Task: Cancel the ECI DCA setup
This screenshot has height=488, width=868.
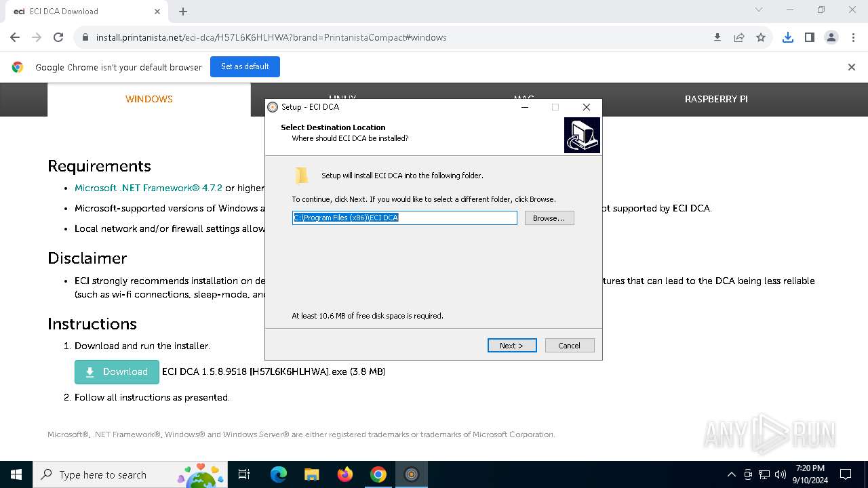Action: pyautogui.click(x=570, y=346)
